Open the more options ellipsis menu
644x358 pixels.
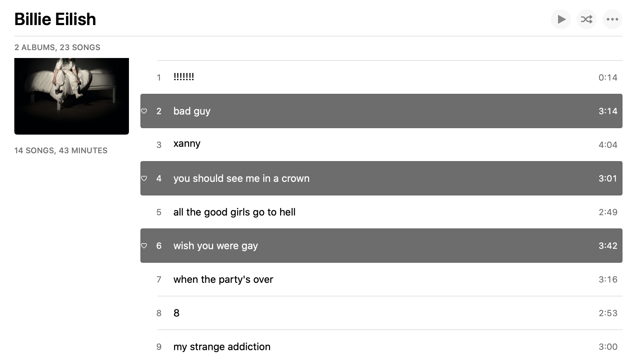click(x=612, y=19)
